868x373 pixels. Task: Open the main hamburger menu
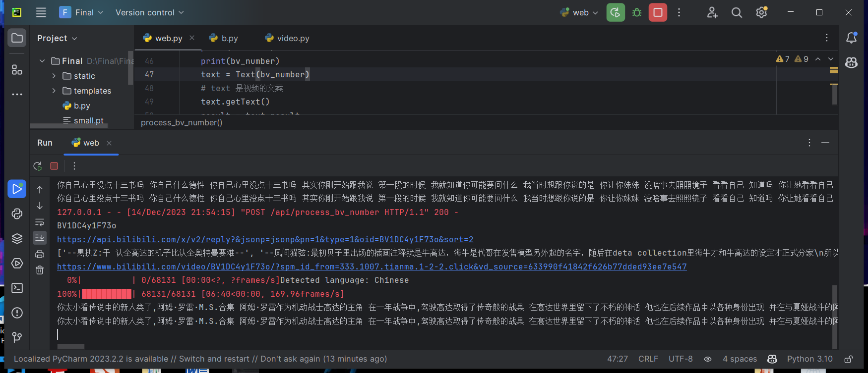41,12
